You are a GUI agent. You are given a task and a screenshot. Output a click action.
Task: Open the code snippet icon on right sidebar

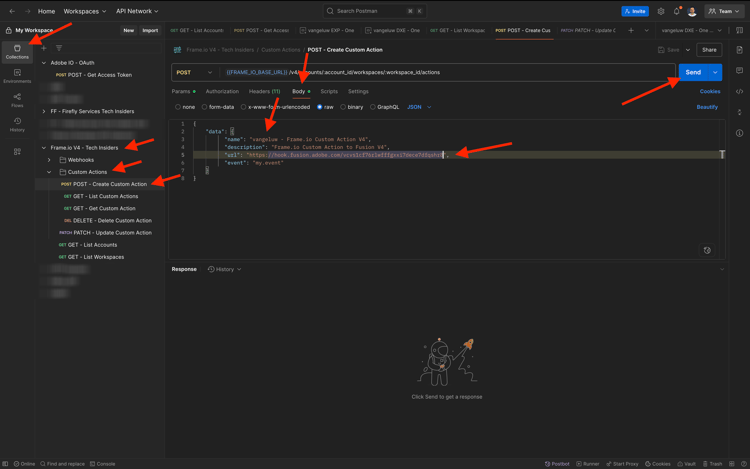pos(740,91)
